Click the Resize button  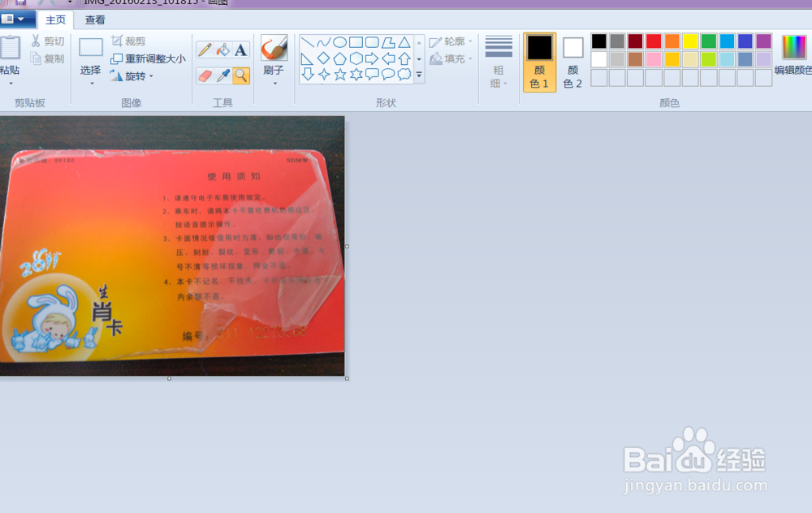pos(148,58)
